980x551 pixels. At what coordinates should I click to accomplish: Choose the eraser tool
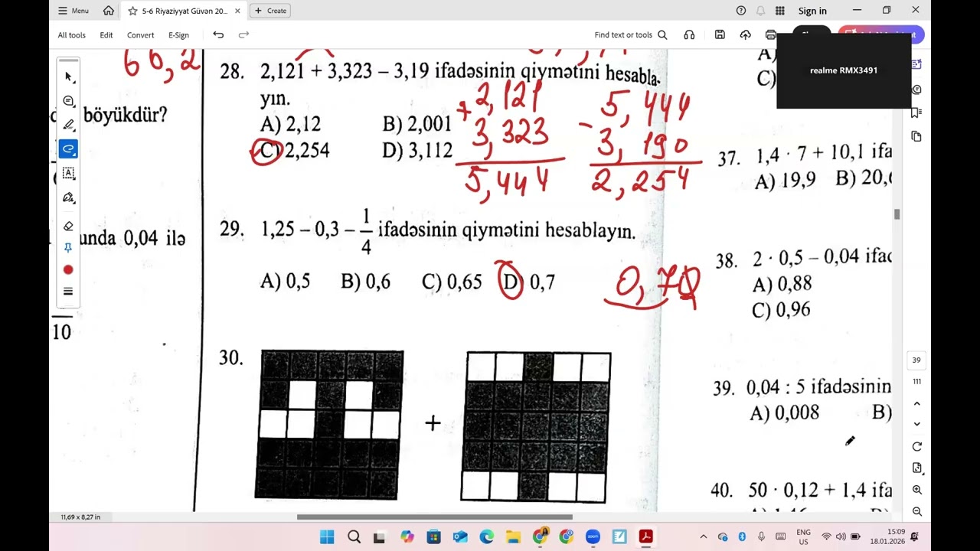(68, 226)
